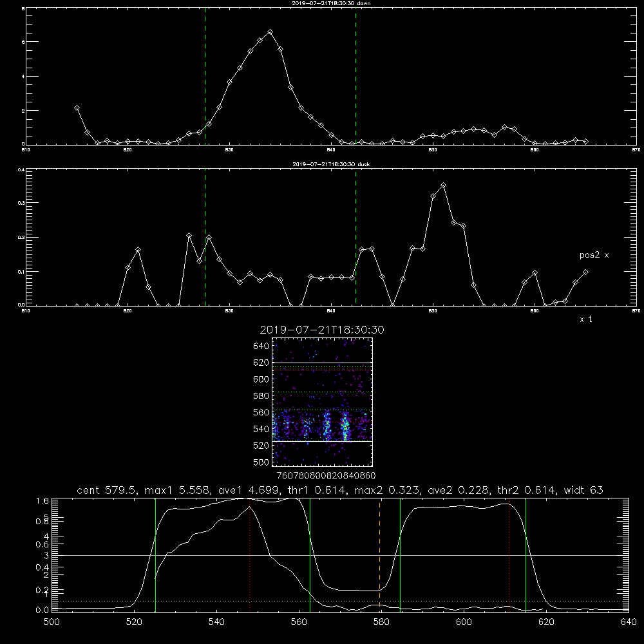Click the '580' x-axis label of the bottom plot
This screenshot has height=644, width=644.
coord(381,622)
